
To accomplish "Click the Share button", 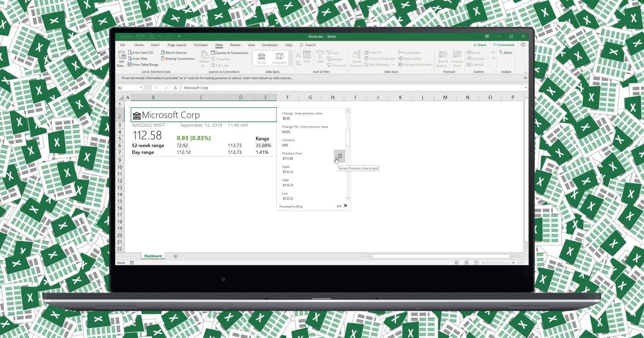I will 480,45.
